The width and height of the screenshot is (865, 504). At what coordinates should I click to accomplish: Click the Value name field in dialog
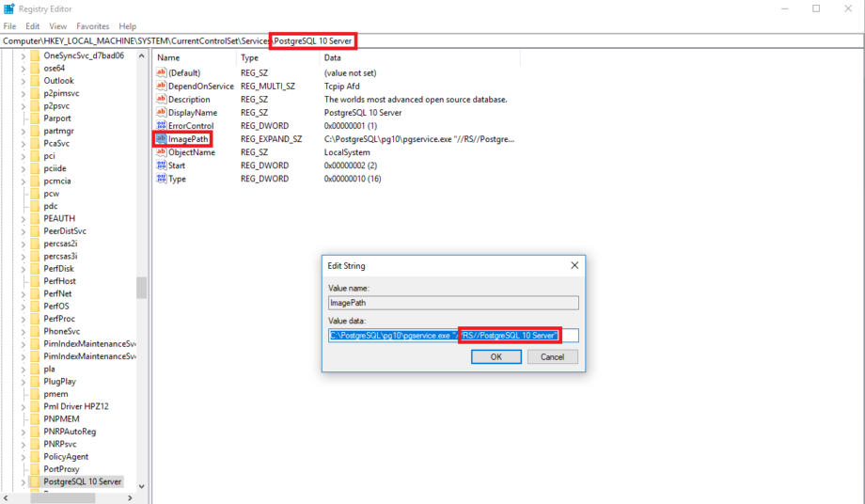tap(453, 303)
